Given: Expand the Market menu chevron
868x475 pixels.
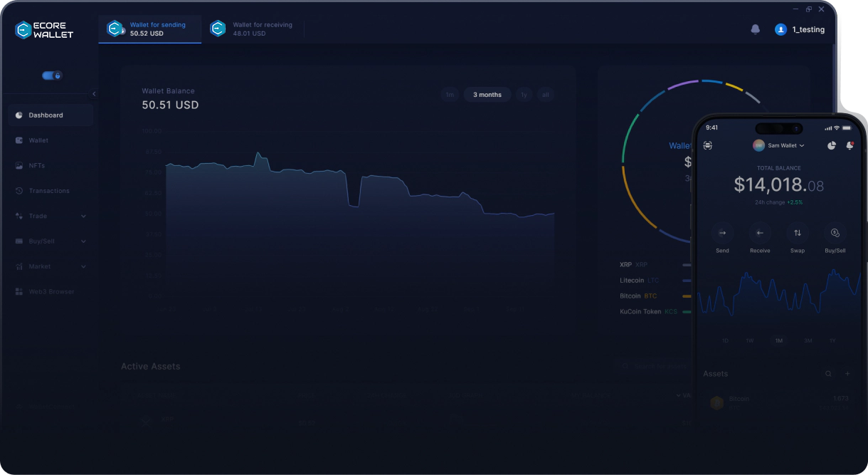Looking at the screenshot, I should click(83, 266).
